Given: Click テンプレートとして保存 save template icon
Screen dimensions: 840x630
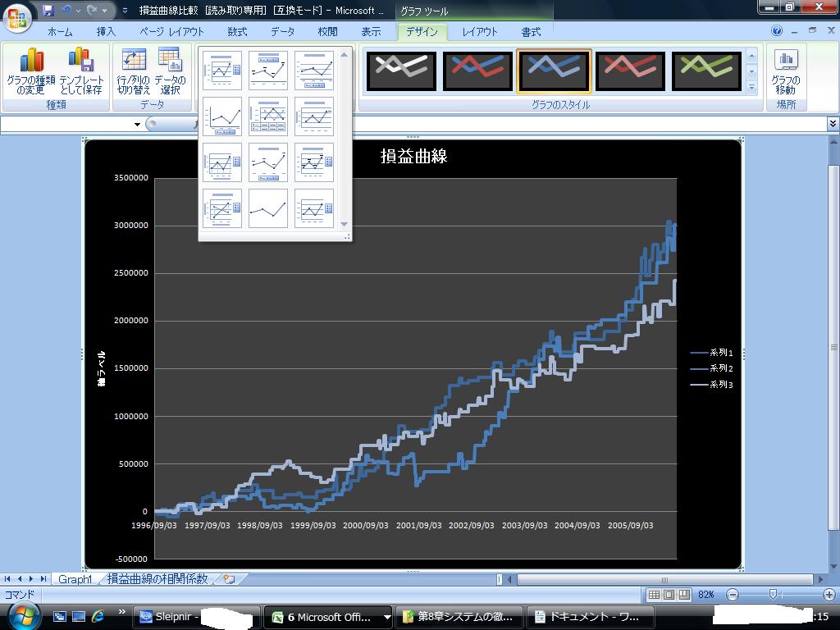Looking at the screenshot, I should click(81, 71).
